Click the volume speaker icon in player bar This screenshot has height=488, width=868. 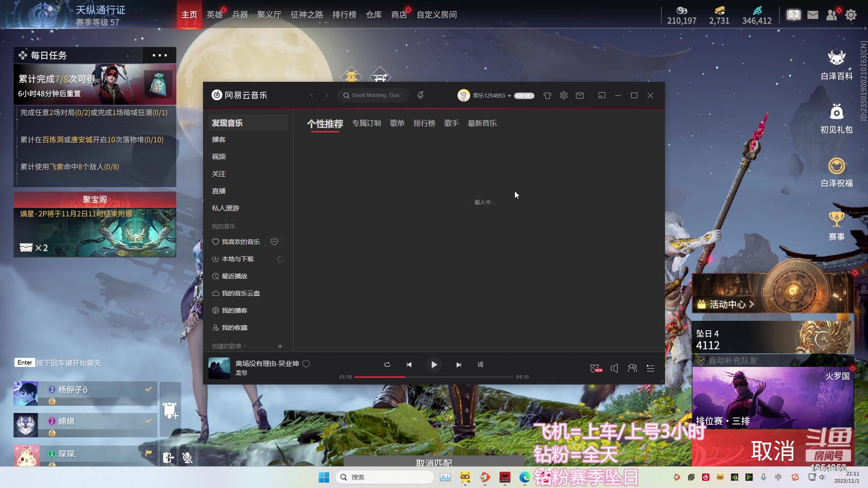click(614, 368)
